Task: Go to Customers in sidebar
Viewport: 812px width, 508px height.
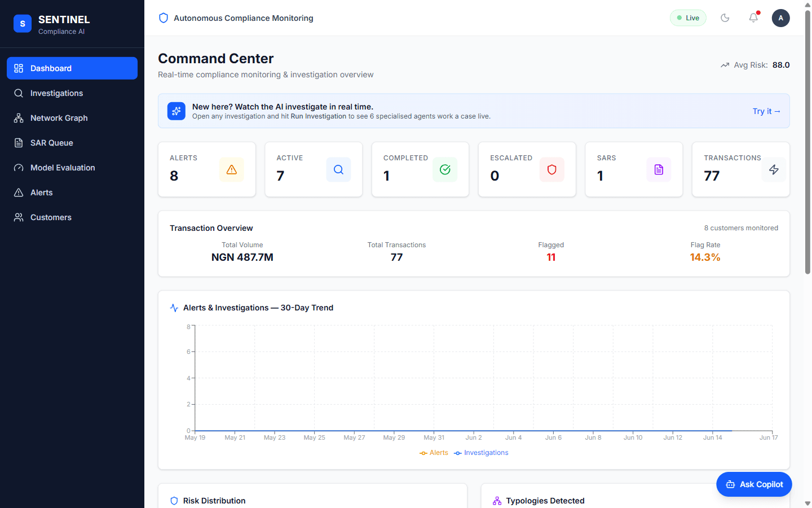Action: pos(72,217)
